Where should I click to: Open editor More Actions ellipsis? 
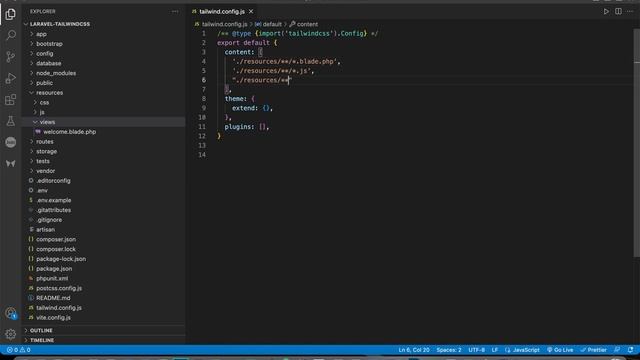pyautogui.click(x=630, y=11)
